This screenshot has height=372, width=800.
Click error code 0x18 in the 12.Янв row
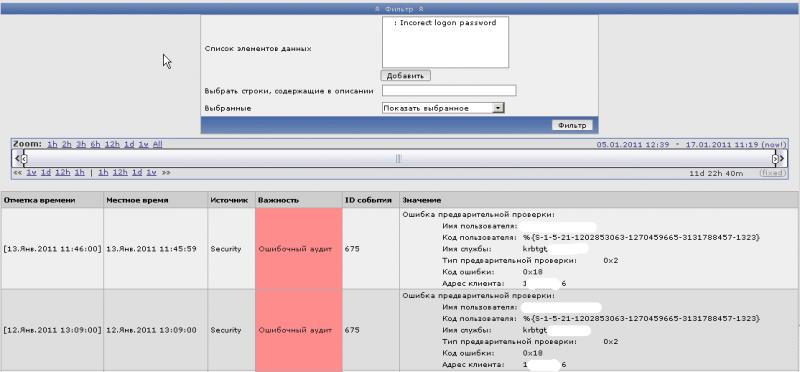point(533,353)
